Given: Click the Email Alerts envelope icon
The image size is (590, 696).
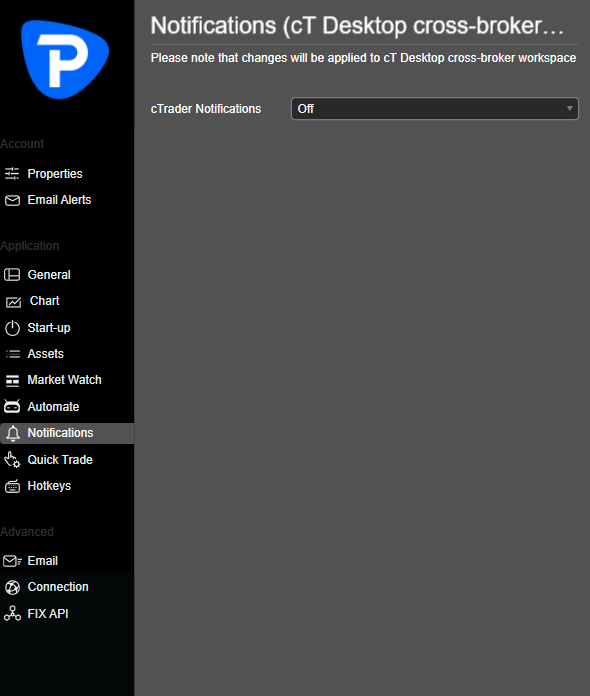Looking at the screenshot, I should [x=12, y=200].
